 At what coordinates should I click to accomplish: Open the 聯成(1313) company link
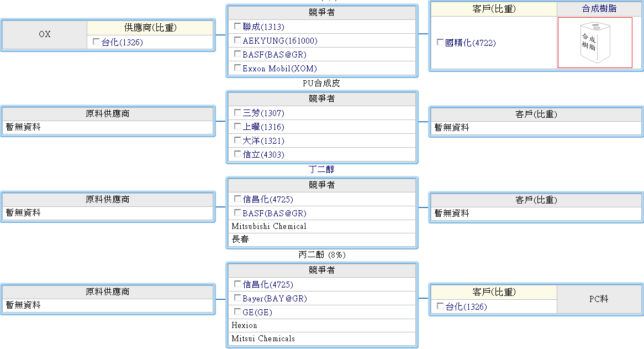click(x=263, y=27)
